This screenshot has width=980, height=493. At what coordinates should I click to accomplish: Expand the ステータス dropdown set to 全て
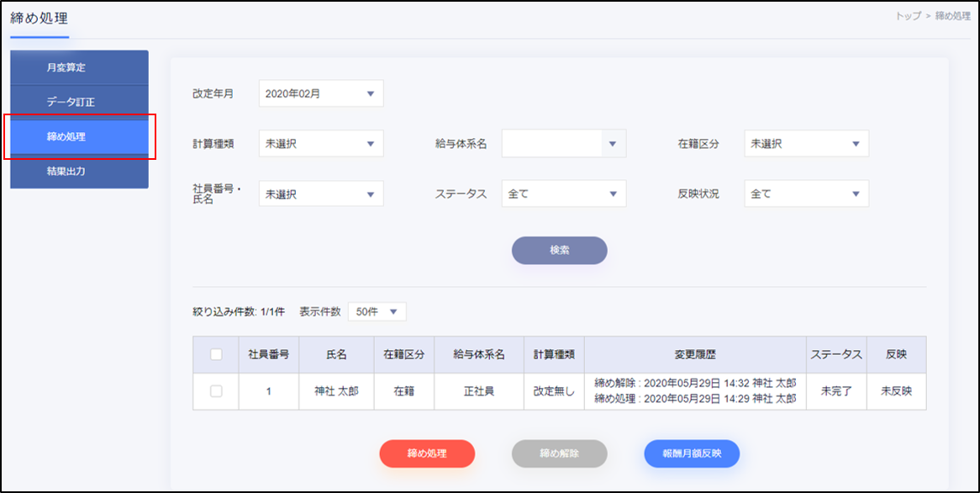[x=563, y=193]
